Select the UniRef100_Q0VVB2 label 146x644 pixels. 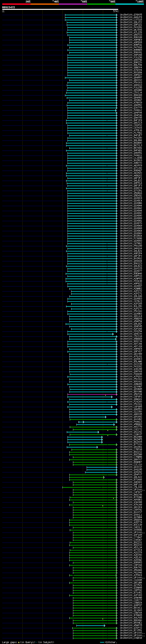[131, 419]
